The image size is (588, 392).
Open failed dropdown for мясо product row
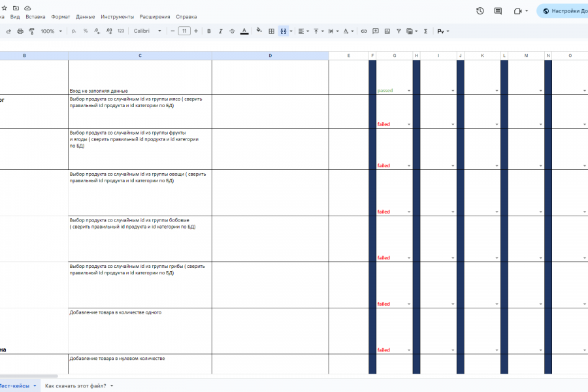(409, 125)
